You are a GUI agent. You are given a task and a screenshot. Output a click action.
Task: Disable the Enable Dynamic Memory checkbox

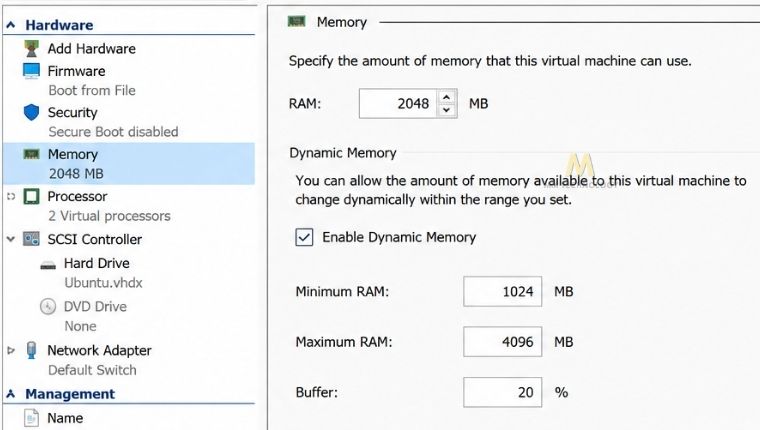click(304, 238)
